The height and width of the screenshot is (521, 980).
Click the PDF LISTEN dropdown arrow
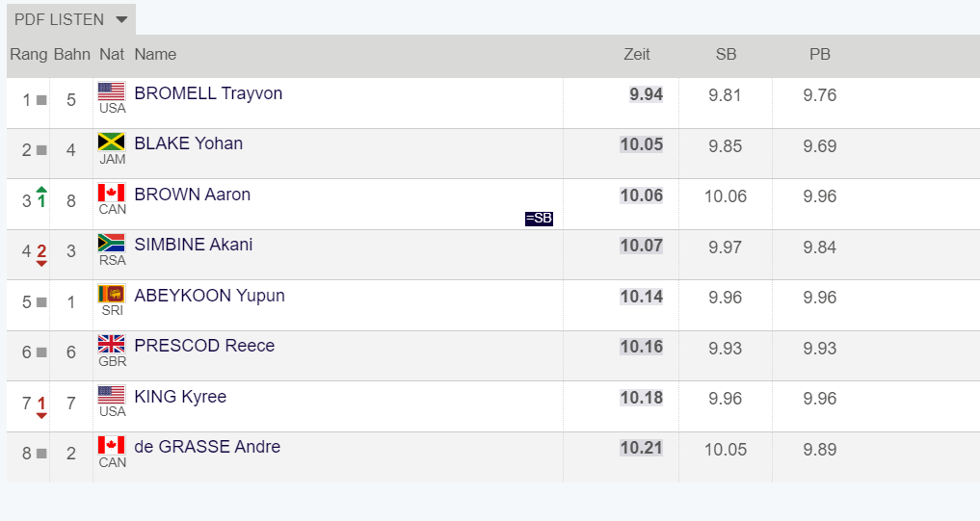(121, 20)
